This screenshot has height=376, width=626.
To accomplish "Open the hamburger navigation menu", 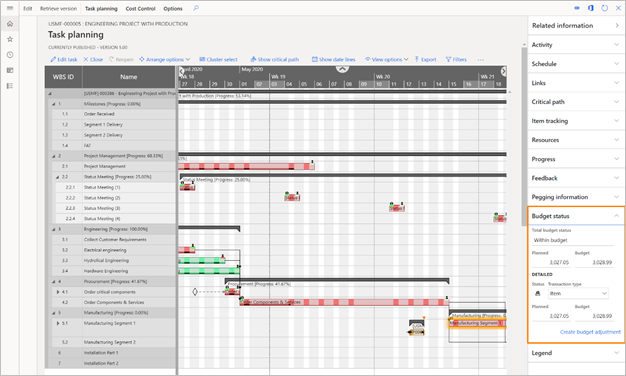I will 10,8.
